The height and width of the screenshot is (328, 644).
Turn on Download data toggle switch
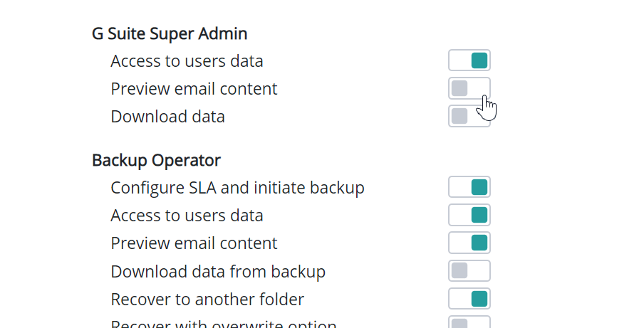(x=469, y=116)
